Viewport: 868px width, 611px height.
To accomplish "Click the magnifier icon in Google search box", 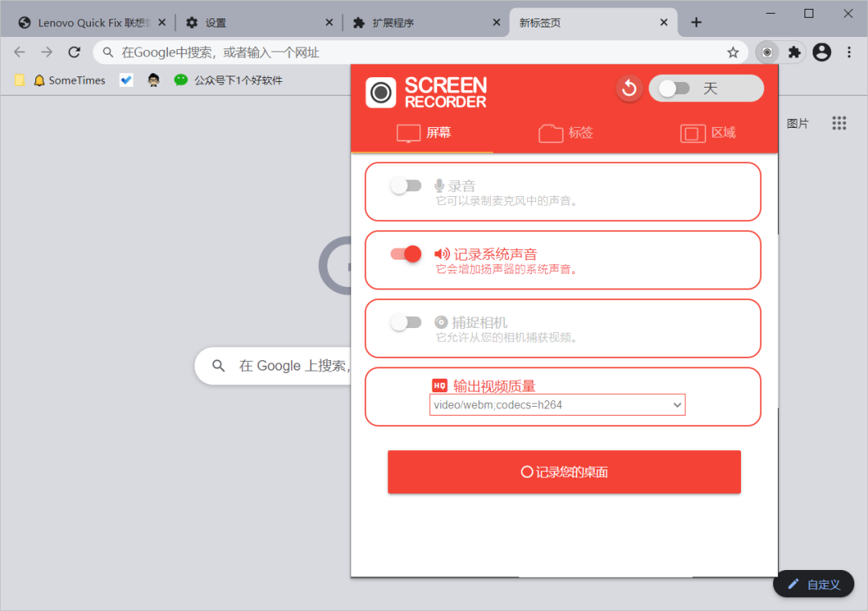I will pos(219,366).
